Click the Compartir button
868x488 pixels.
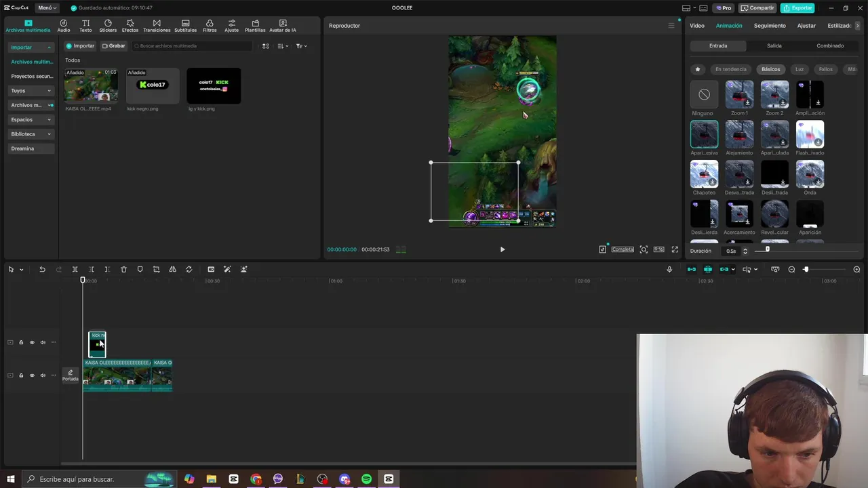[x=757, y=7]
